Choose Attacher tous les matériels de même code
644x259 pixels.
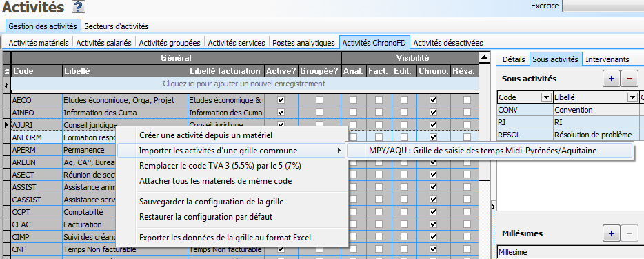pos(232,180)
